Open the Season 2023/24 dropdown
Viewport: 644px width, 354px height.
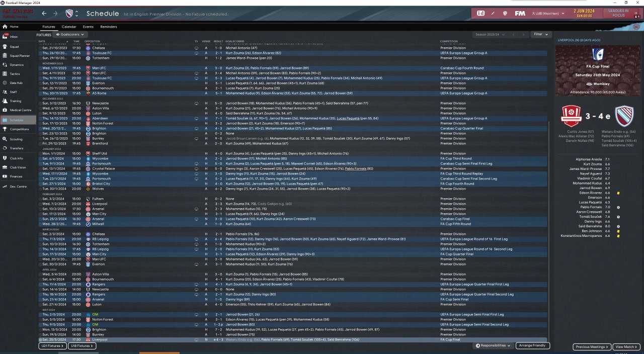491,35
